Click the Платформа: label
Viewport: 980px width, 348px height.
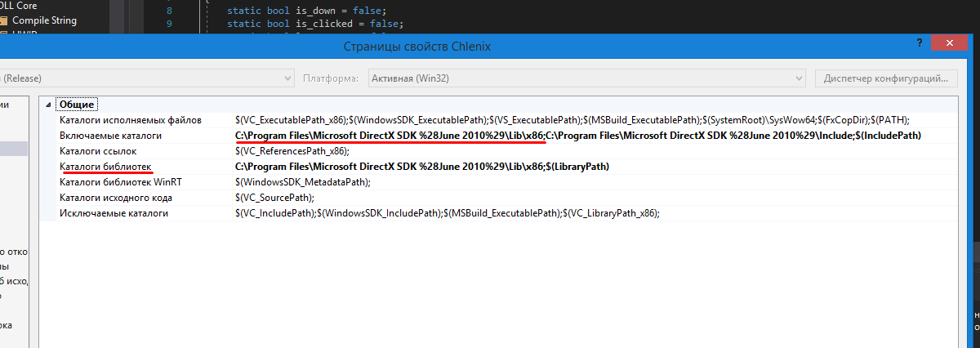coord(330,78)
